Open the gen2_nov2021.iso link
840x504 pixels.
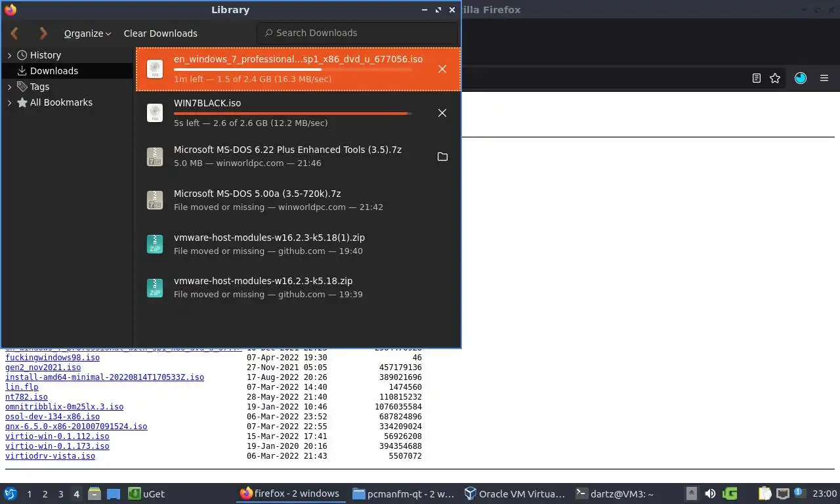point(43,367)
